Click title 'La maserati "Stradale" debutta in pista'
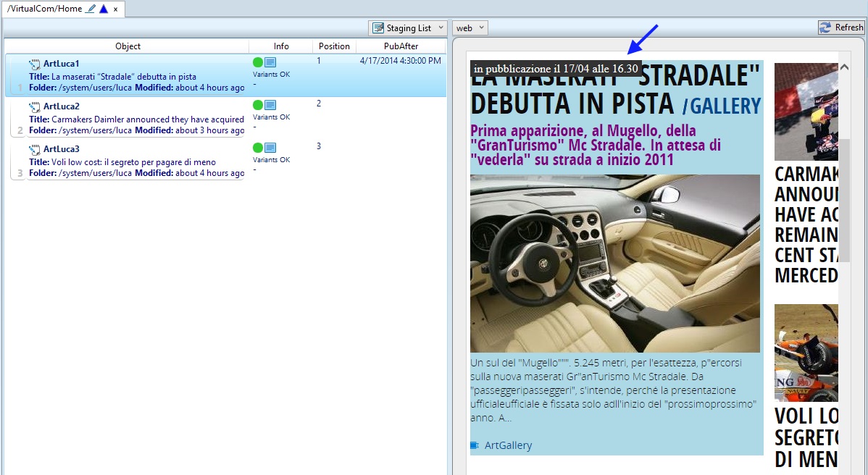The height and width of the screenshot is (475, 868). coord(124,77)
